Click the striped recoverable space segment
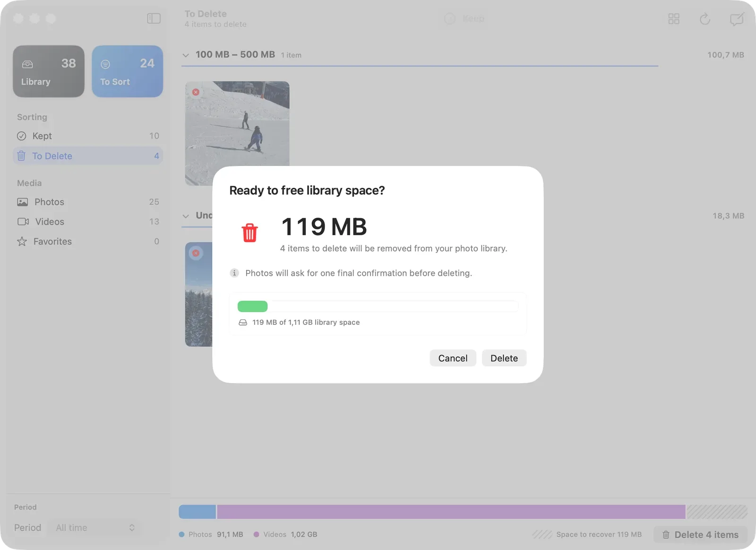The height and width of the screenshot is (550, 756). (x=717, y=512)
